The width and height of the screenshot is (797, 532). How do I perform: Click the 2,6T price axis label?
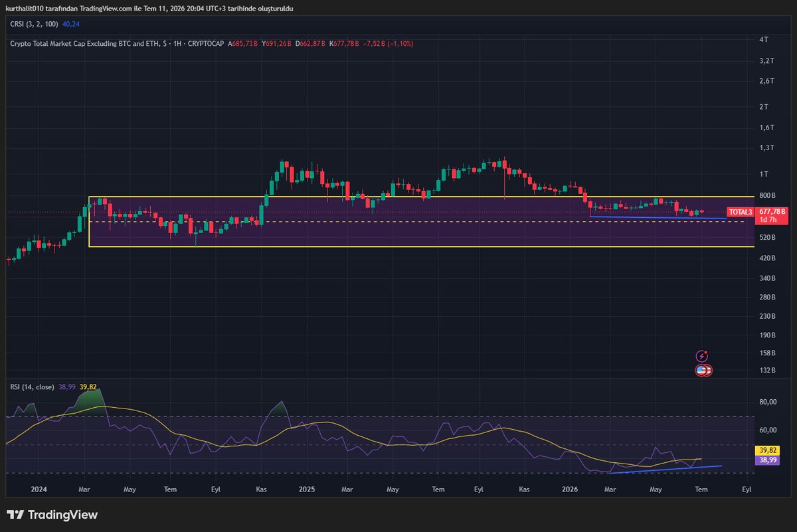click(767, 81)
